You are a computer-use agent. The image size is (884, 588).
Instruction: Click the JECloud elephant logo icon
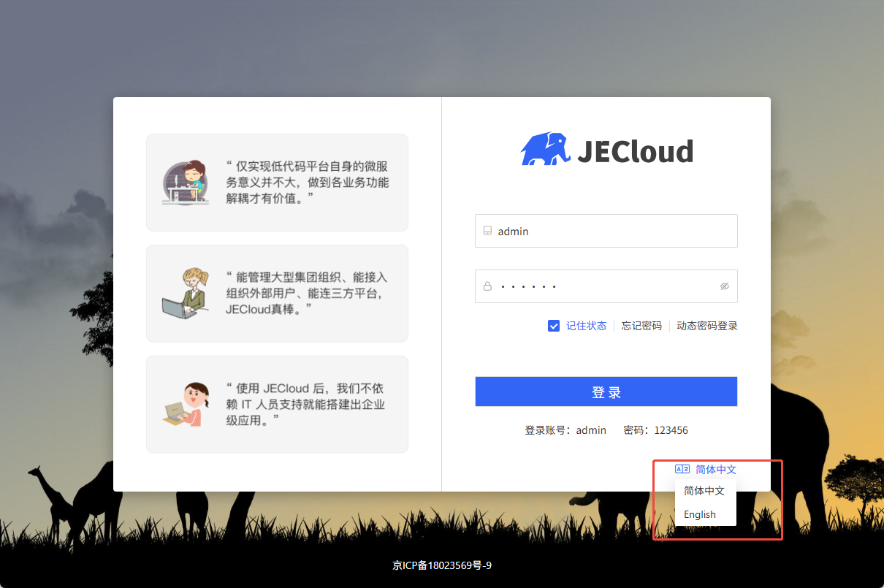(x=545, y=149)
